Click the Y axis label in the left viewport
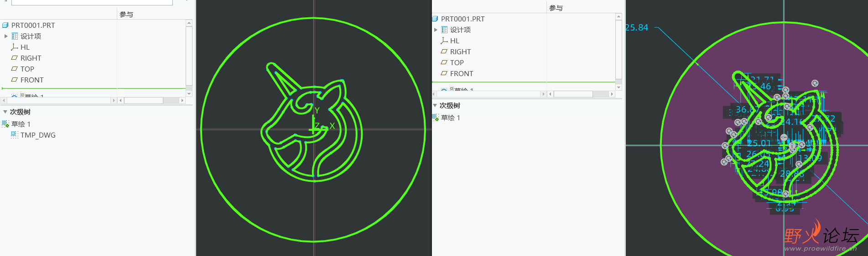The image size is (868, 256). (317, 111)
